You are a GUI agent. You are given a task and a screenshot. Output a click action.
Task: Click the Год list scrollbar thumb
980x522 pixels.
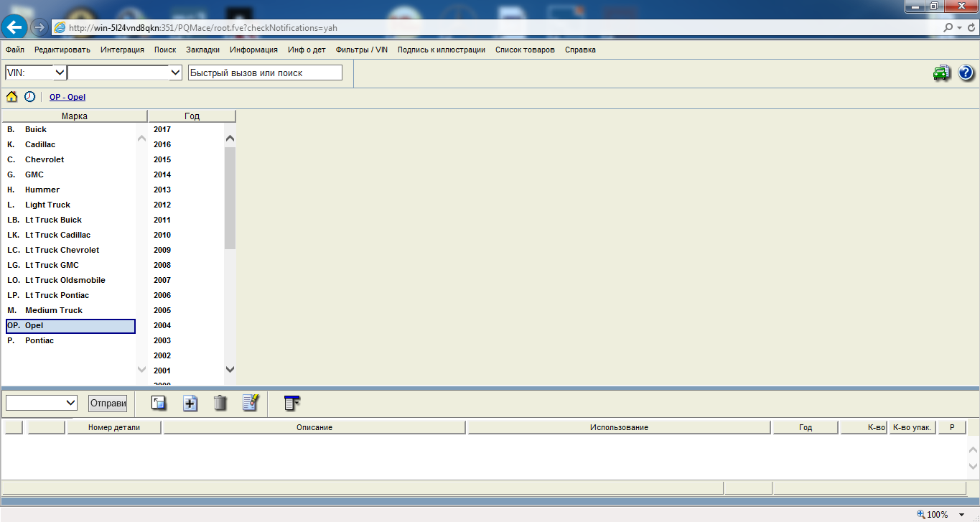tap(230, 198)
